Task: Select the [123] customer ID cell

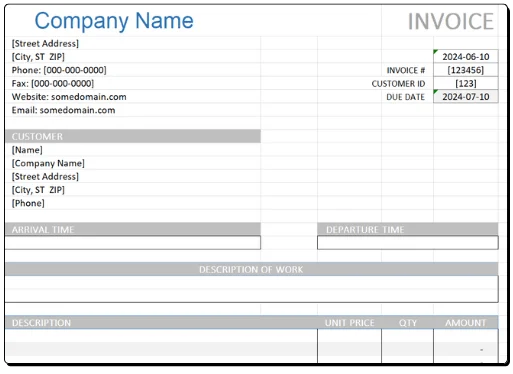Action: (x=466, y=83)
